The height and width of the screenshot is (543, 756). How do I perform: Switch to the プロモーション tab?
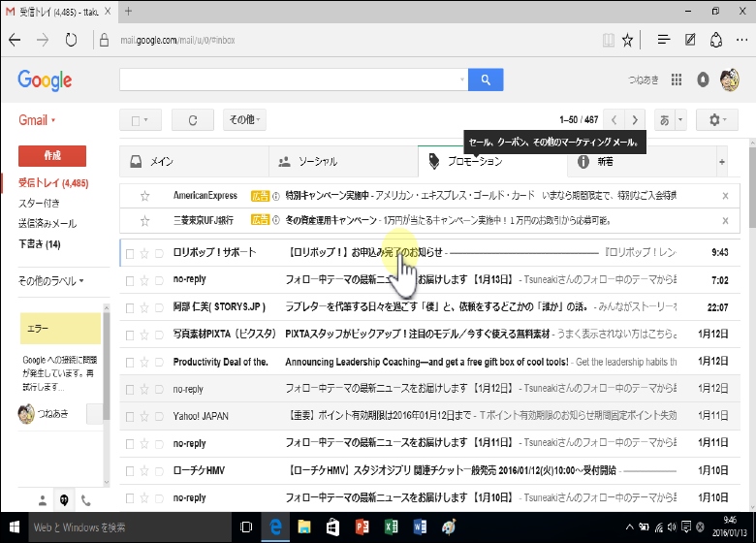pos(492,162)
